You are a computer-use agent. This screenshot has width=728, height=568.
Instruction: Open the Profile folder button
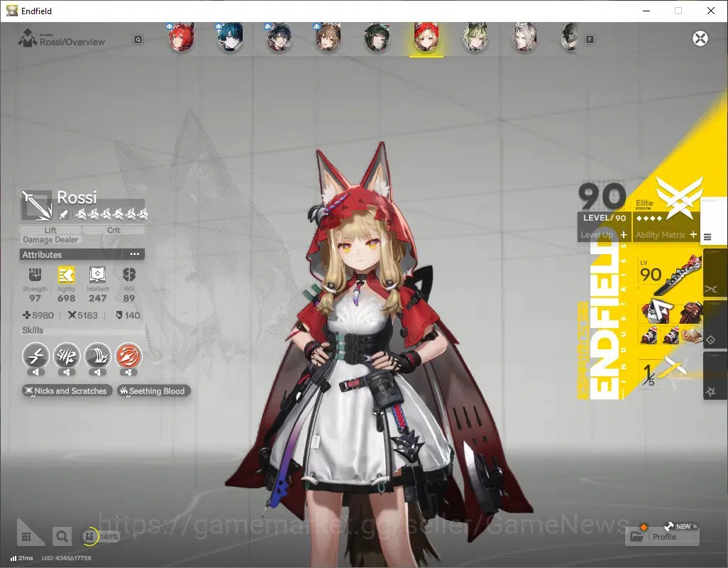pyautogui.click(x=663, y=537)
